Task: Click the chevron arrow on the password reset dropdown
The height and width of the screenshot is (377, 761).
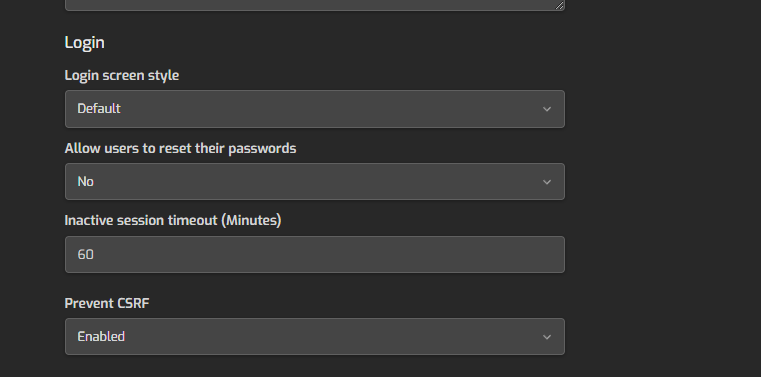Action: (547, 182)
